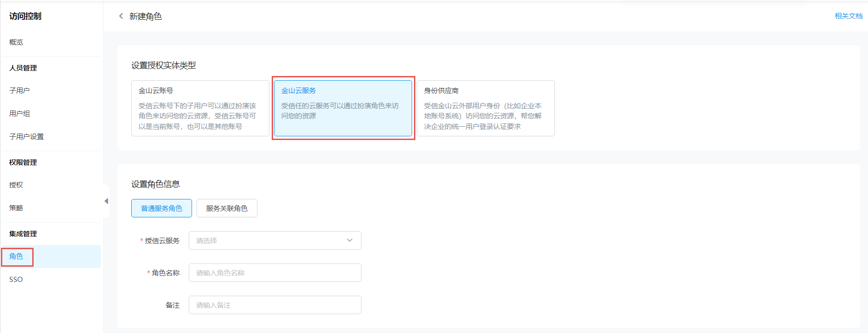Click the 集成管理 section heading

tap(23, 234)
